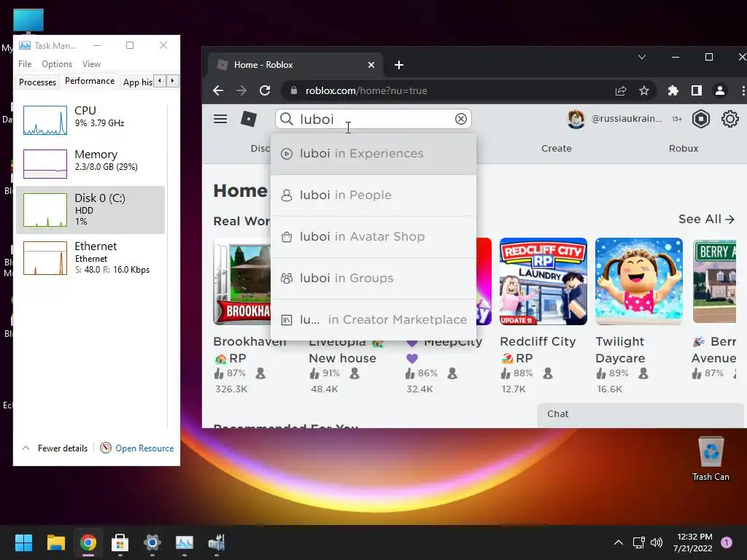Open the Chrome profile icon
The height and width of the screenshot is (560, 747).
click(720, 90)
